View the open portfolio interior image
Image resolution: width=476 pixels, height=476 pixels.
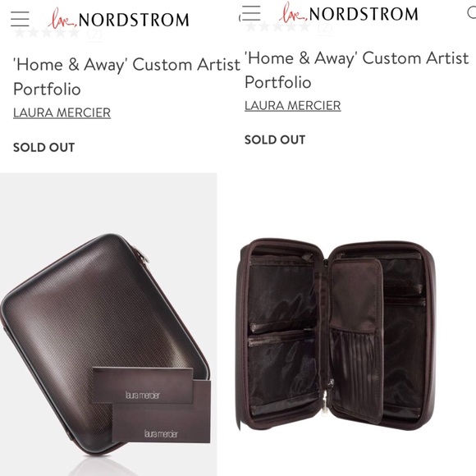point(337,335)
